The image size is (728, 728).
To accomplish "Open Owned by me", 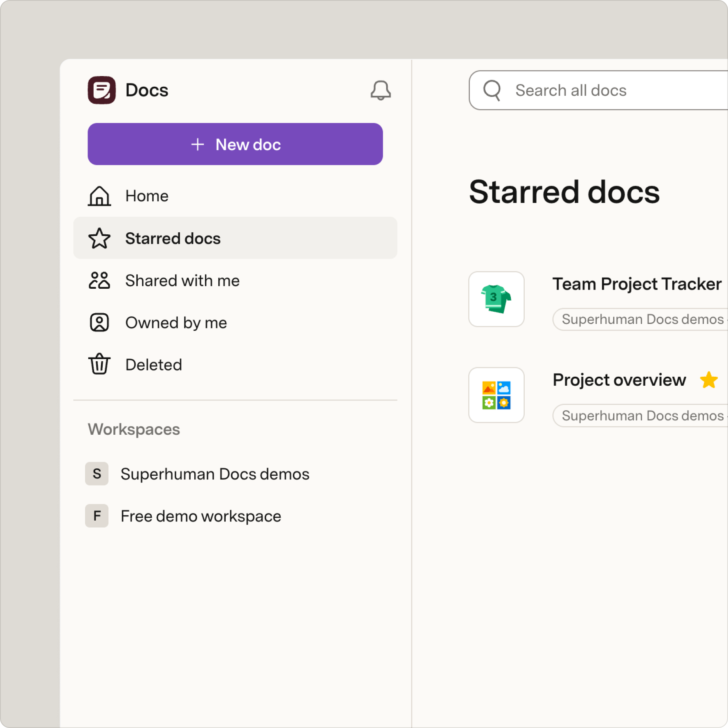I will pos(235,323).
